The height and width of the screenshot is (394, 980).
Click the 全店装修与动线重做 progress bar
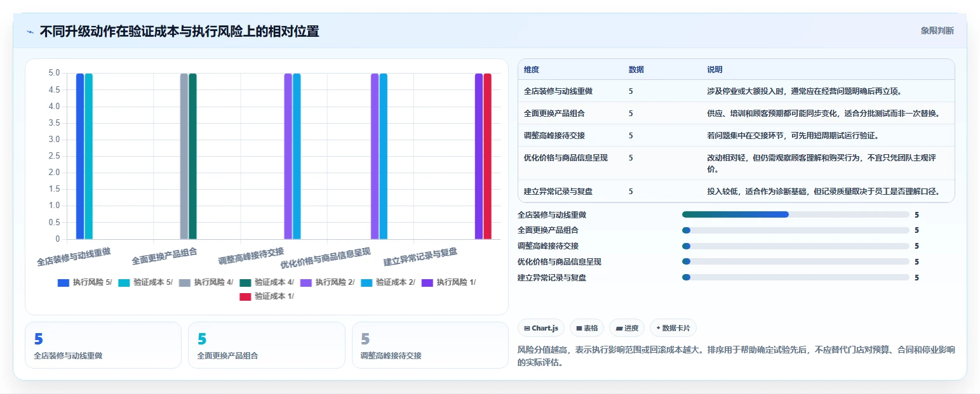[795, 214]
